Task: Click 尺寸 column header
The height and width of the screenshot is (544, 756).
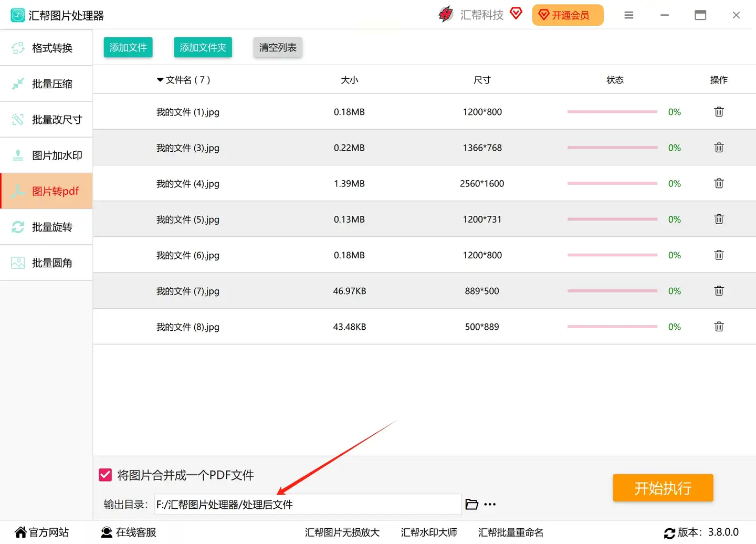Action: point(482,80)
